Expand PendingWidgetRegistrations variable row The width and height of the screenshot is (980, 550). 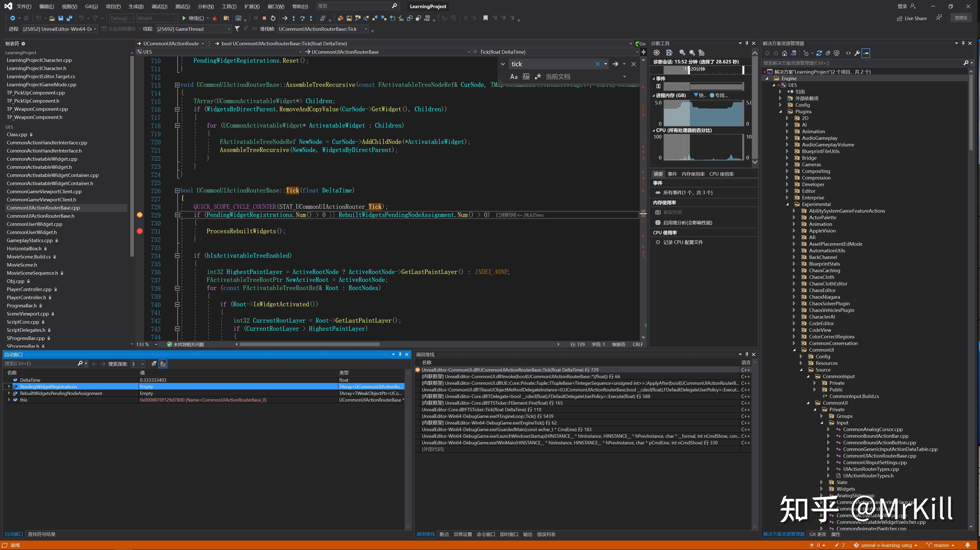click(9, 387)
